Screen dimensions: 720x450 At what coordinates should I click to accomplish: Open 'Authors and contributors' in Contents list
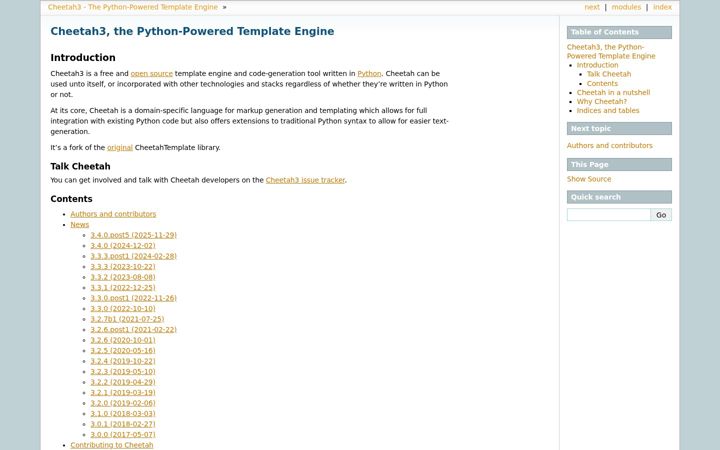(x=113, y=214)
